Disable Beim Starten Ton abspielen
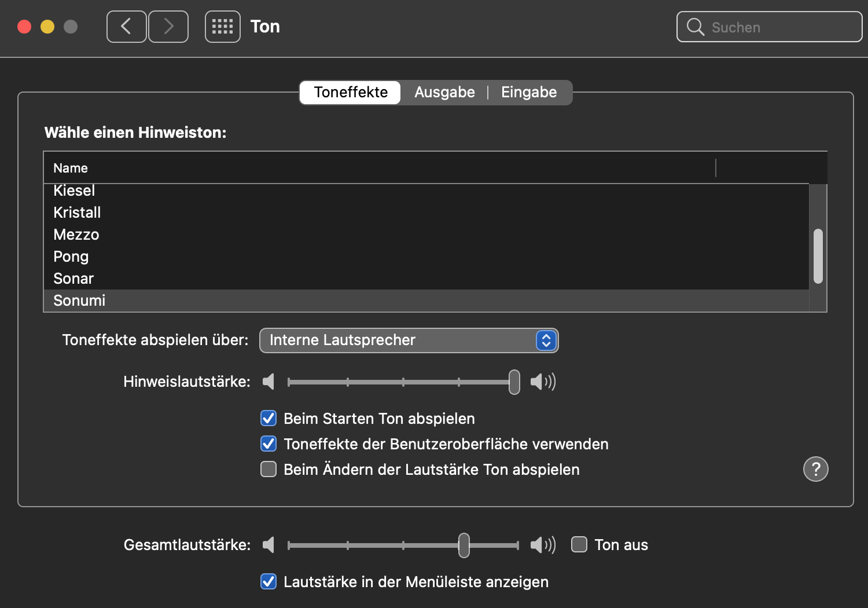 tap(269, 418)
